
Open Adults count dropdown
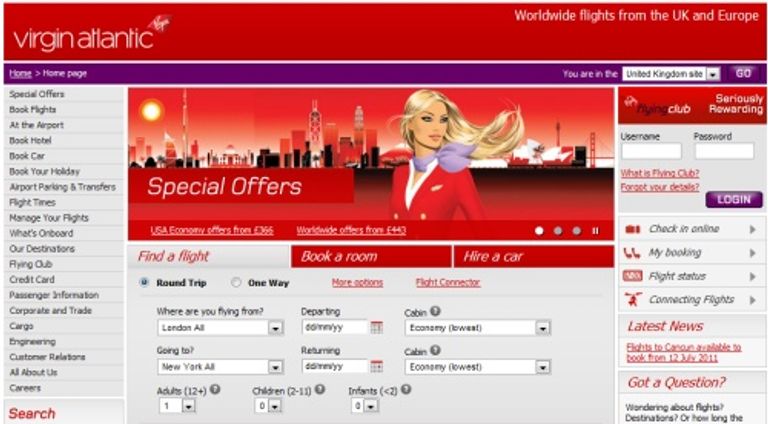click(177, 406)
